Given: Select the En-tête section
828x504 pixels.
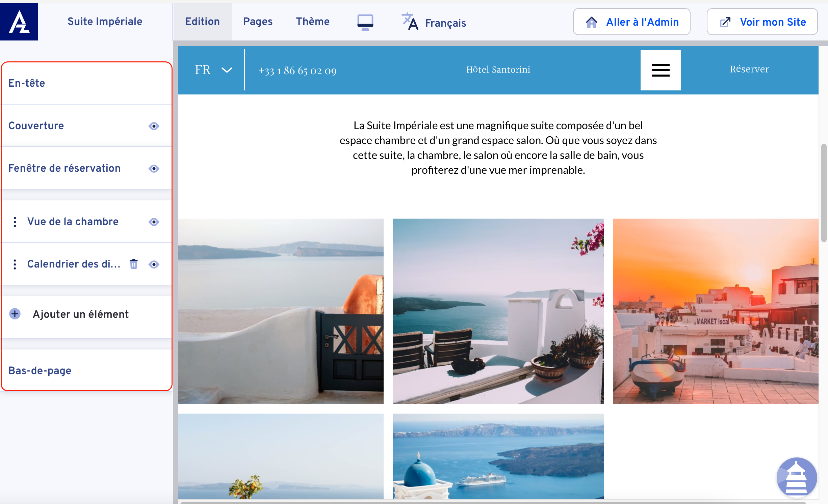Looking at the screenshot, I should click(87, 83).
